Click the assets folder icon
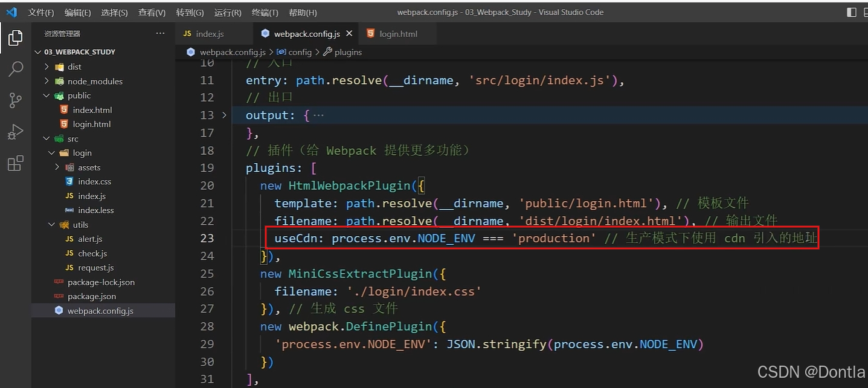Viewport: 868px width, 388px height. (x=69, y=167)
